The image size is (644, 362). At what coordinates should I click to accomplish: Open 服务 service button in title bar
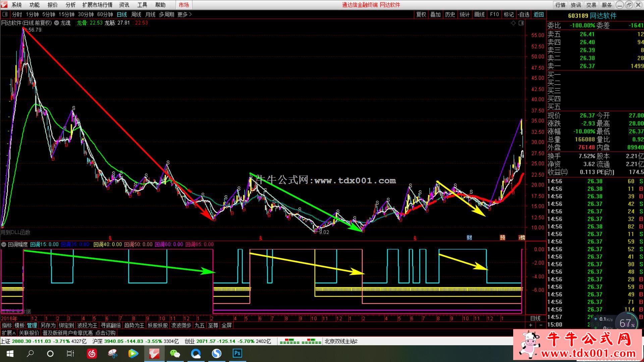606,5
